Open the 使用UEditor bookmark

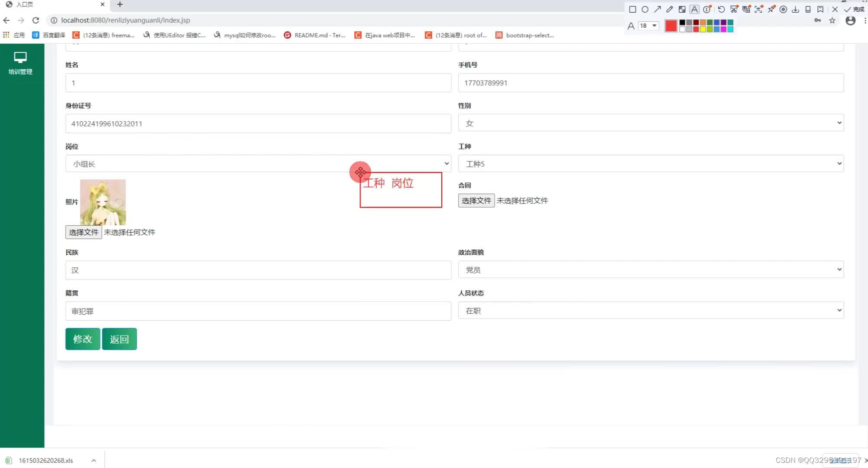[175, 35]
